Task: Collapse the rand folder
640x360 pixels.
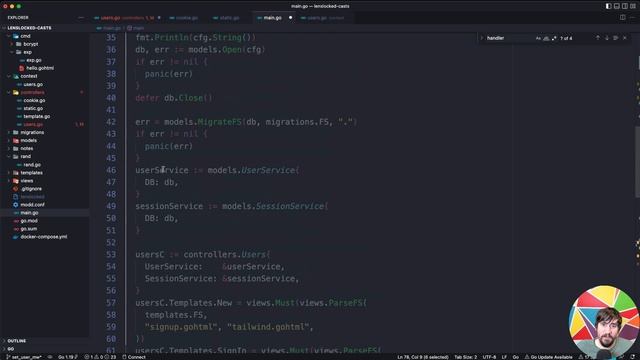Action: (45, 157)
